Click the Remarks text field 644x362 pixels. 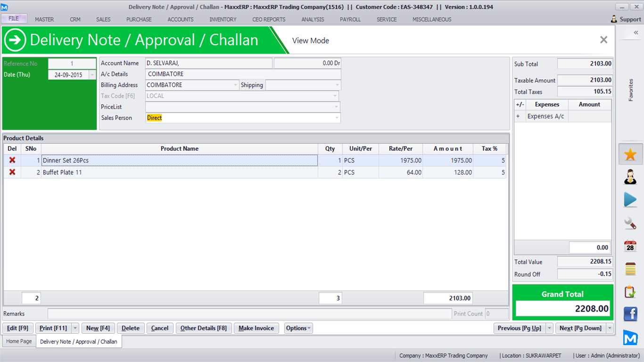click(x=249, y=314)
